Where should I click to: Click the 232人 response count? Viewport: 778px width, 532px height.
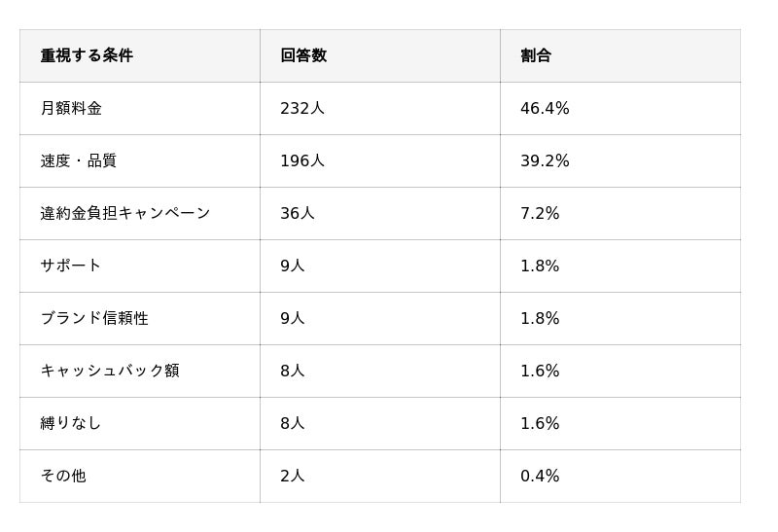click(x=302, y=108)
